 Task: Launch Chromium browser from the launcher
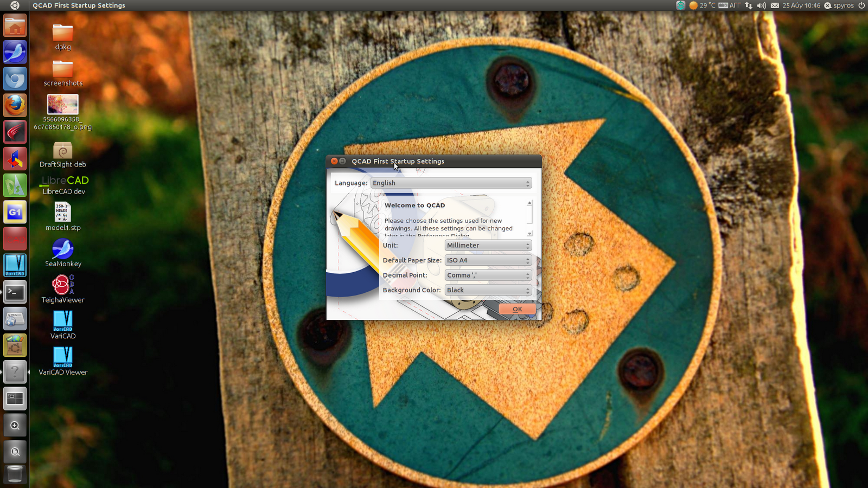[15, 79]
